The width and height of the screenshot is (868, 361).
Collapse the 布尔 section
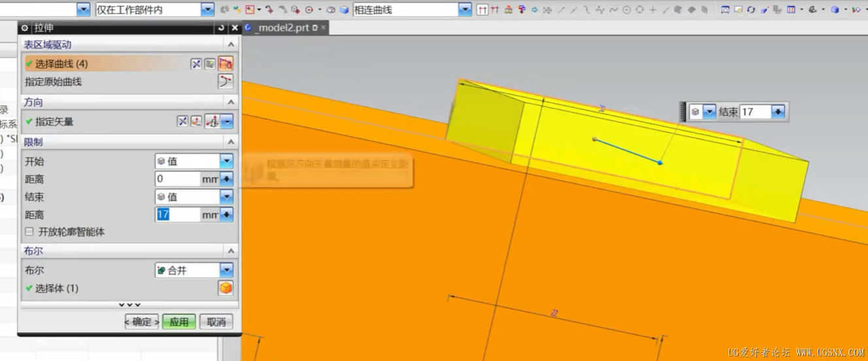point(231,251)
